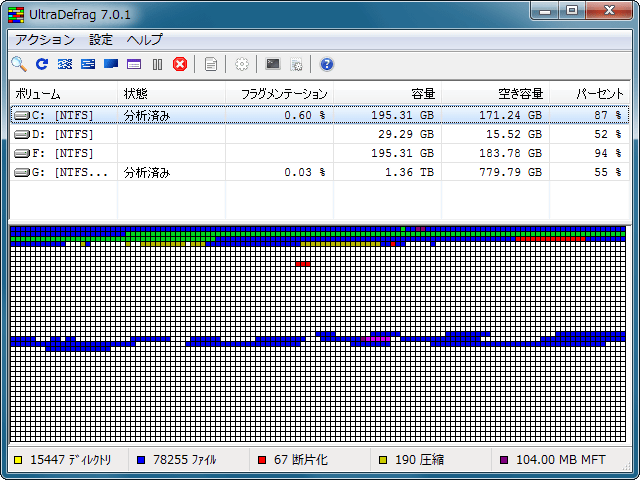Stop the job with red X icon
Viewport: 640px width, 480px height.
[180, 64]
